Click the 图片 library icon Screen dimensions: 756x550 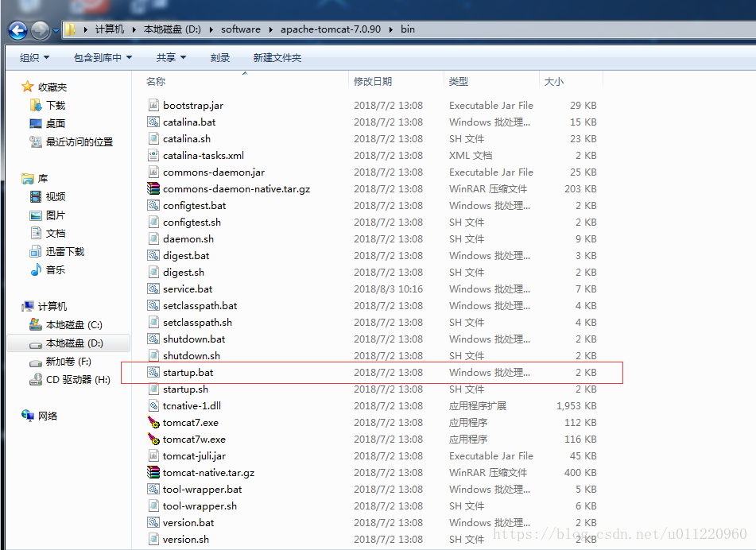[x=36, y=215]
